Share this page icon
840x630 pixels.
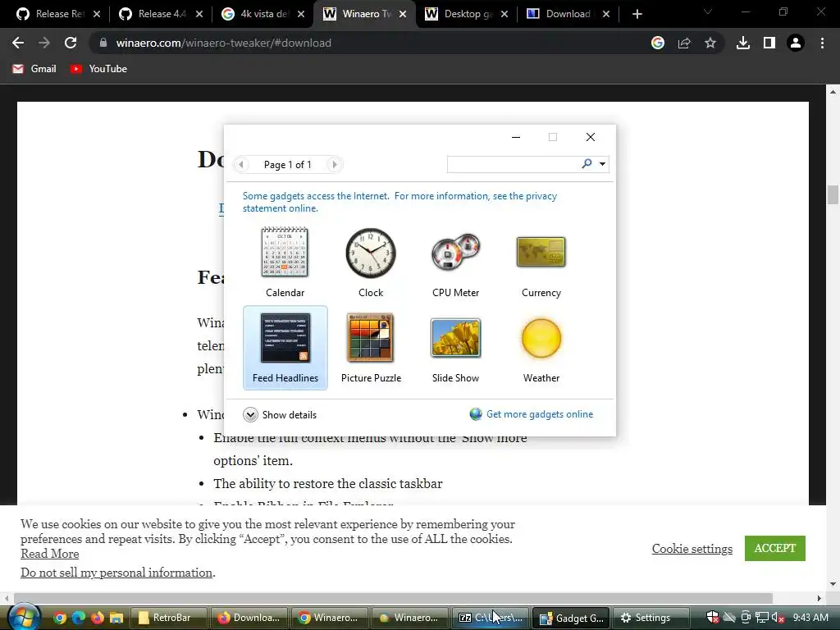[x=684, y=43]
